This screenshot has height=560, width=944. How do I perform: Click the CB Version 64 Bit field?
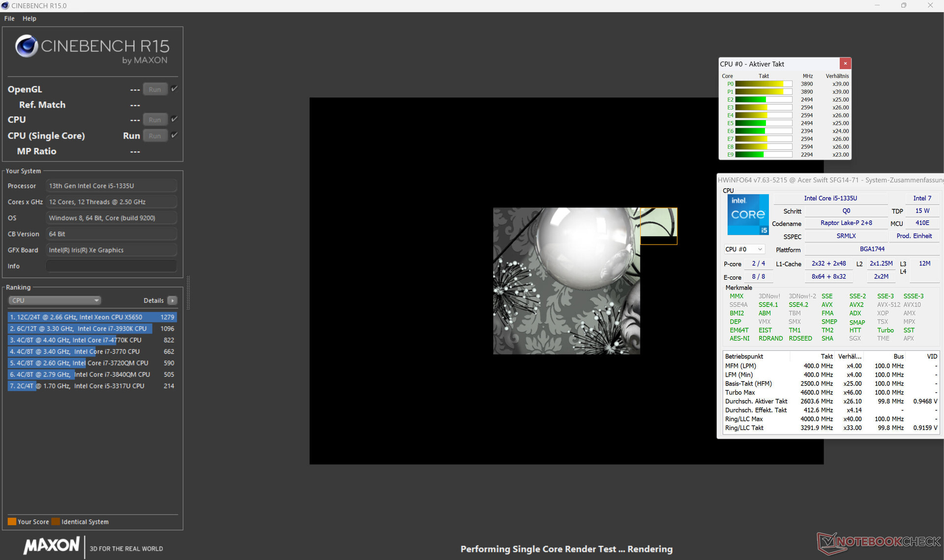(x=111, y=234)
